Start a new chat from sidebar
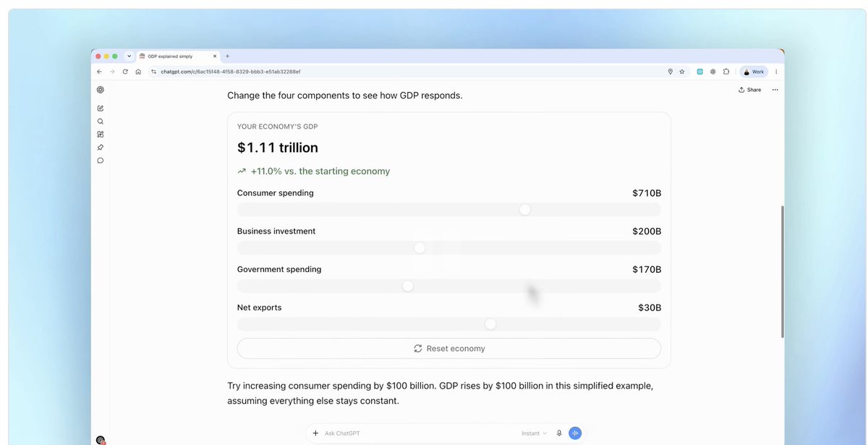The image size is (868, 445). pos(100,109)
